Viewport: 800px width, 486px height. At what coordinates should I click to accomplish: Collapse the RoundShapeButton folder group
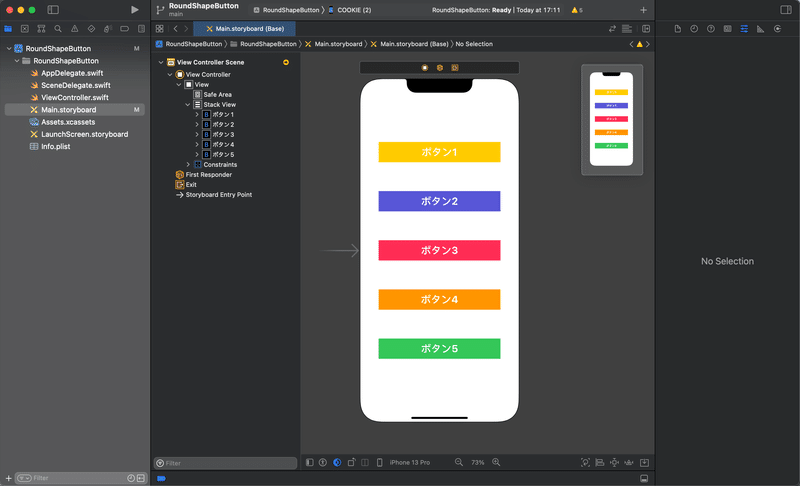(17, 61)
